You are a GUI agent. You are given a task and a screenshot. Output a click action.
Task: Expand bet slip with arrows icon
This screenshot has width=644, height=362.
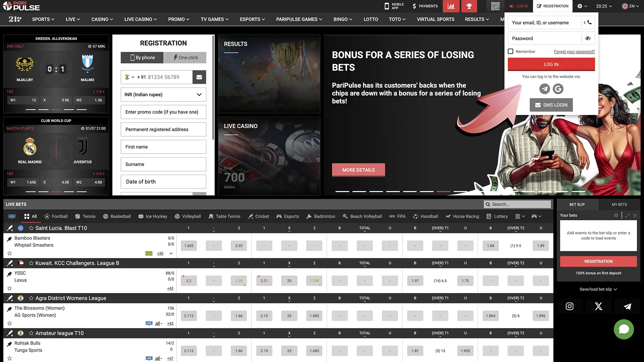point(628,215)
